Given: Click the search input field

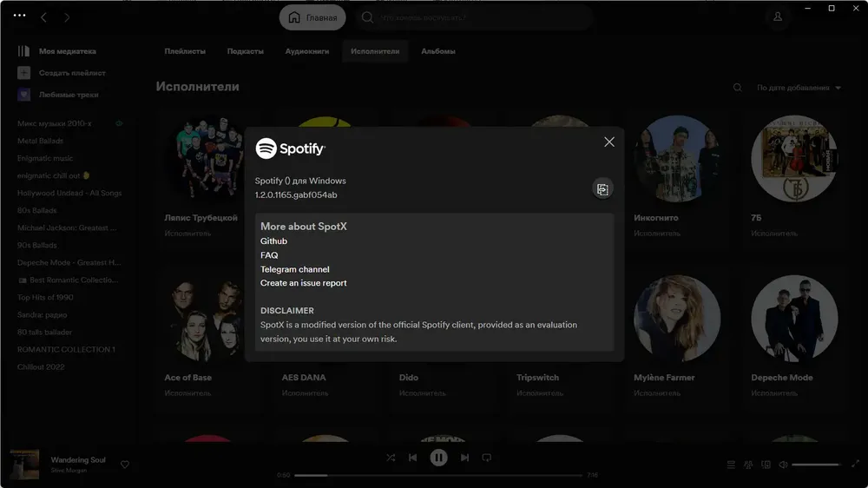Looking at the screenshot, I should [x=475, y=17].
